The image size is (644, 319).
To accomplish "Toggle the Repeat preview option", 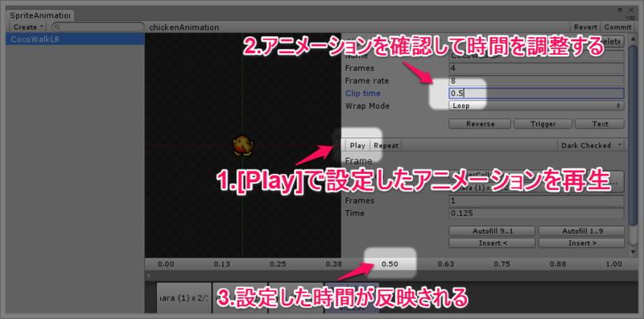I will 386,146.
